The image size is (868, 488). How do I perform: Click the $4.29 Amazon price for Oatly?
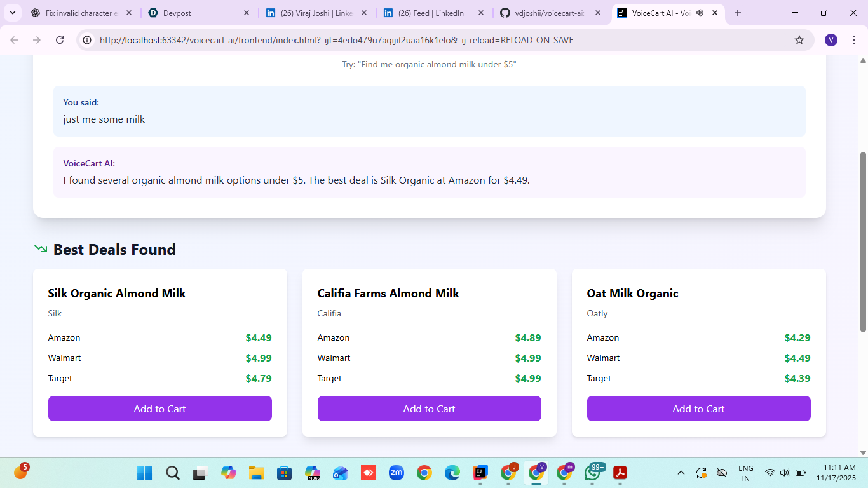[797, 338]
